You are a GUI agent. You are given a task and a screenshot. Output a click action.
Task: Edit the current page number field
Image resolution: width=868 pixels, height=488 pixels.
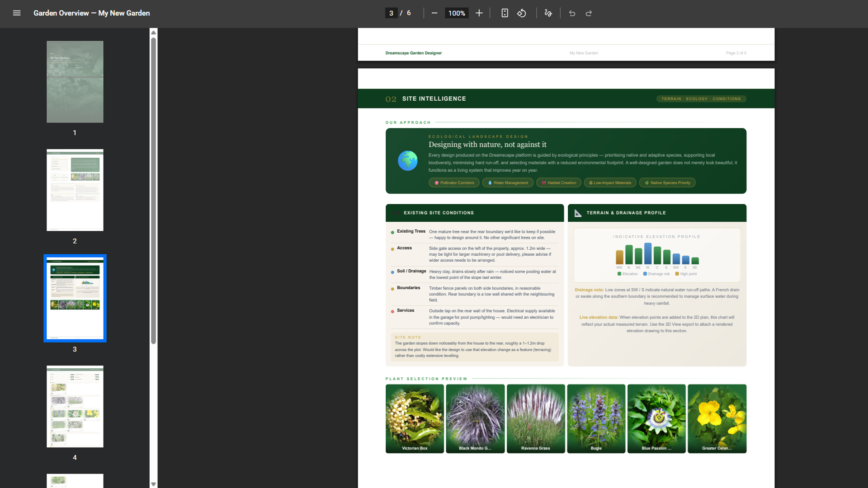point(391,13)
